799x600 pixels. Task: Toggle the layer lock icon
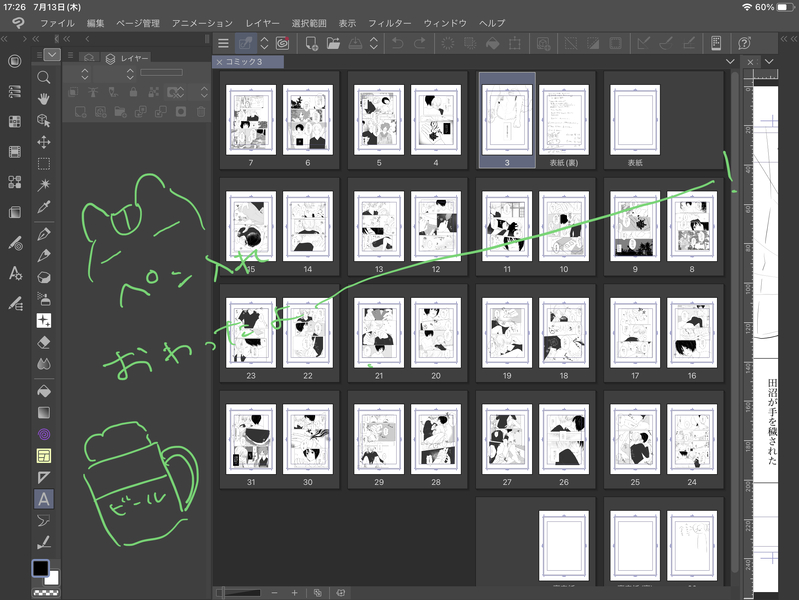[133, 92]
